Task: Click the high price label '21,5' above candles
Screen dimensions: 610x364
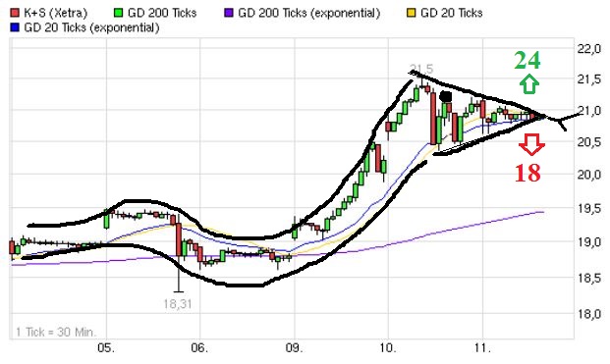Action: tap(421, 69)
